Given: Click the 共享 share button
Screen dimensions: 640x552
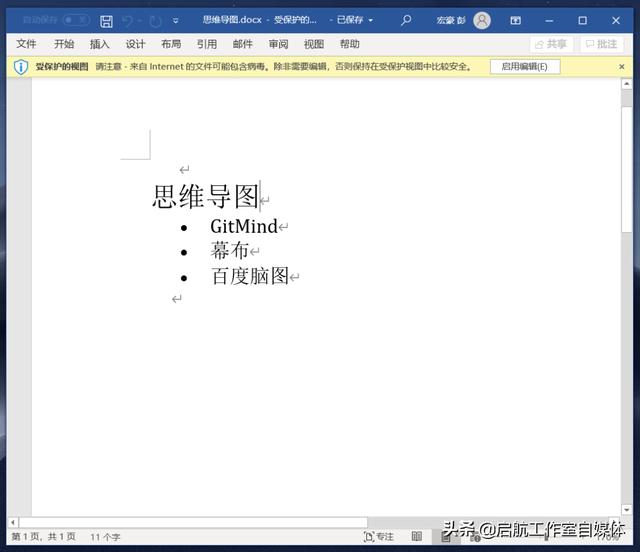Looking at the screenshot, I should [x=551, y=44].
